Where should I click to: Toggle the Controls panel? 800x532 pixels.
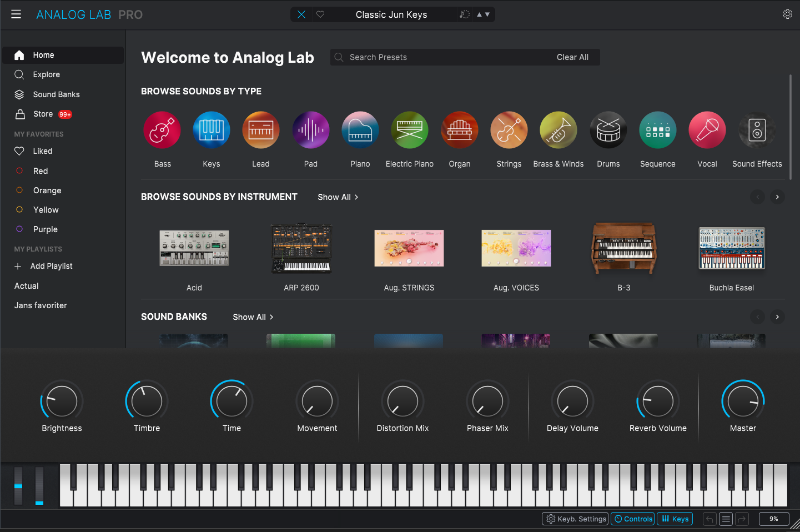(x=632, y=519)
